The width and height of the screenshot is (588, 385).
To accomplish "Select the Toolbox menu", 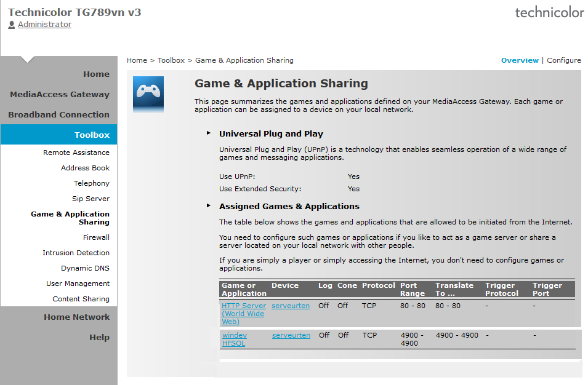I will [59, 135].
